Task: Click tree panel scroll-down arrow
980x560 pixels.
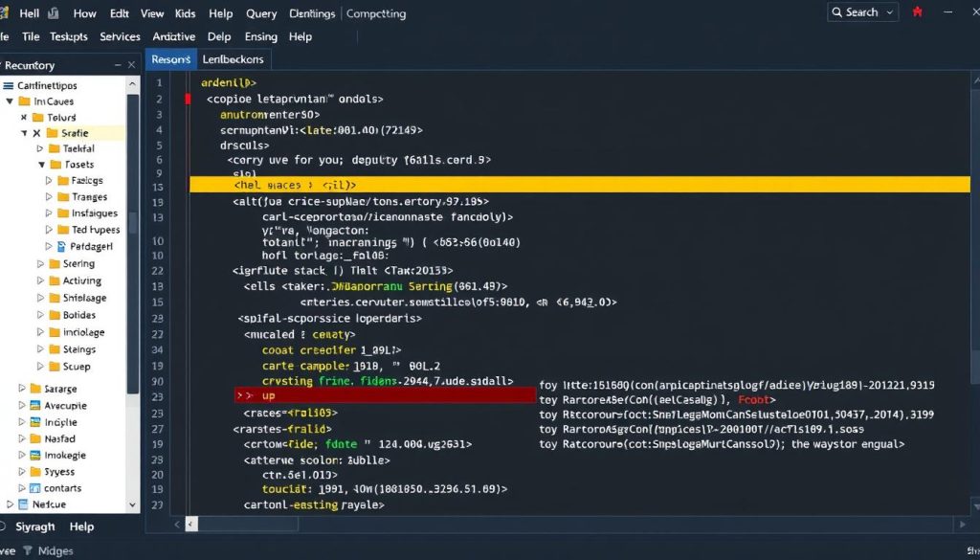Action: (x=132, y=504)
